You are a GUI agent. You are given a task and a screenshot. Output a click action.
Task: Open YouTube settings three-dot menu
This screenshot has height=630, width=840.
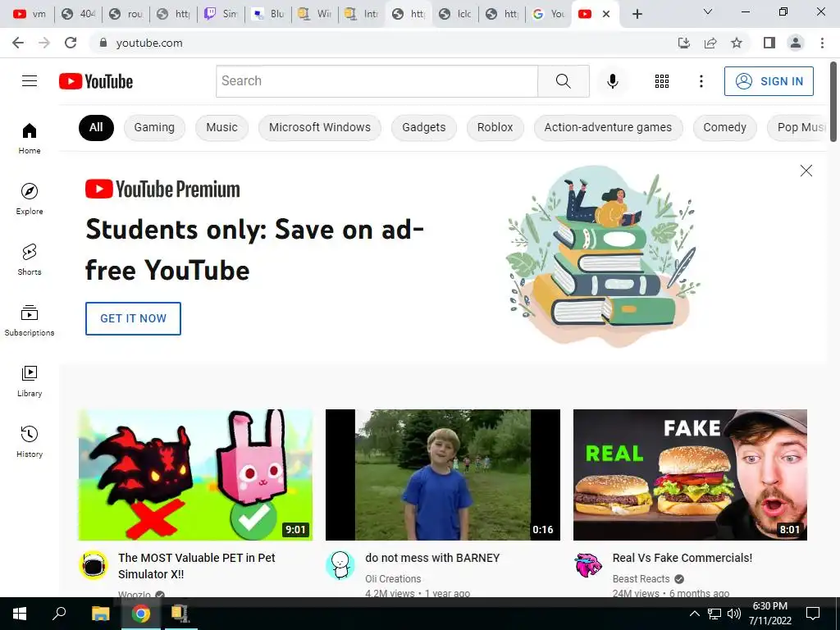pos(701,81)
